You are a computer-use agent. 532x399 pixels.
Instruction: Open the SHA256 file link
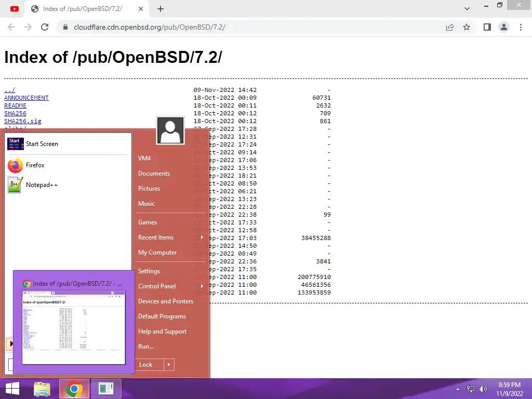click(15, 113)
